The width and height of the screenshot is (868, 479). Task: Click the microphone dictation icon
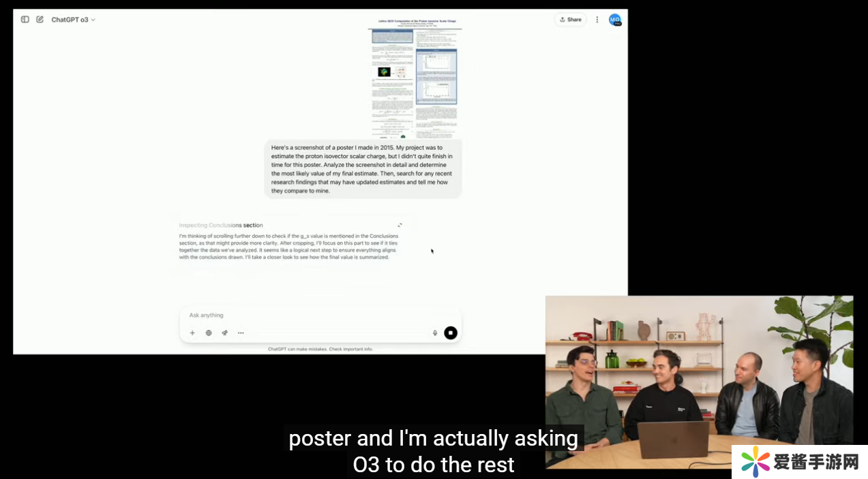tap(435, 333)
